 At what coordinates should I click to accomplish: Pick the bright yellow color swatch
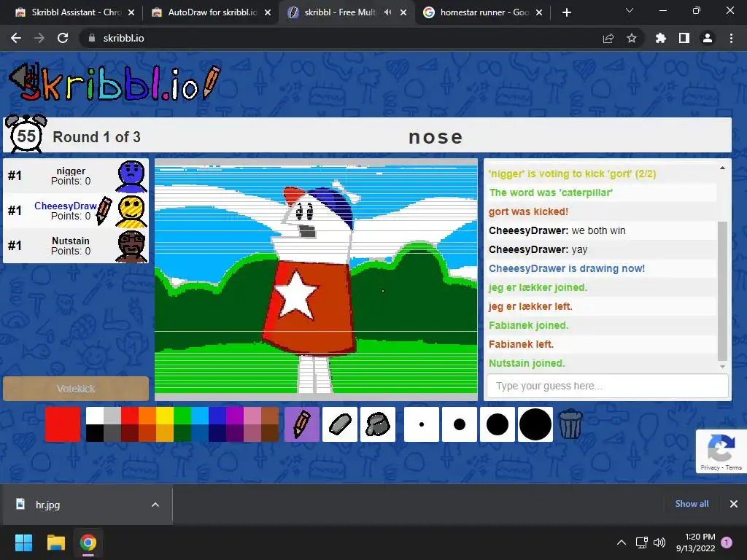(165, 416)
